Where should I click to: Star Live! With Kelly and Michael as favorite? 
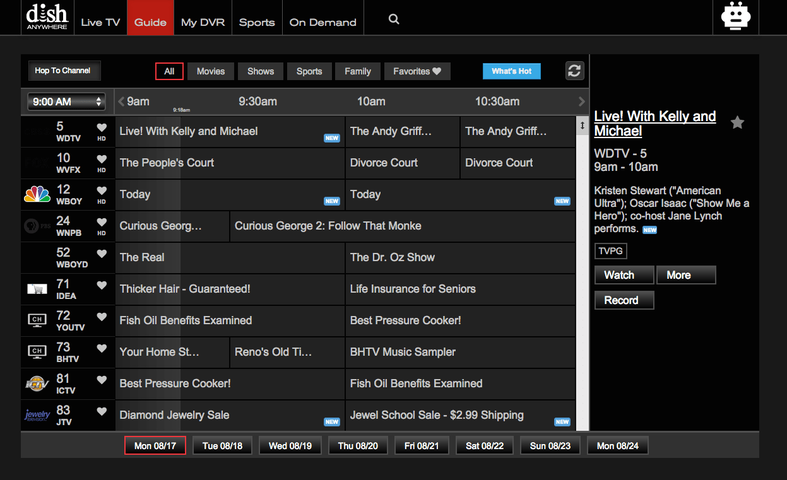(x=737, y=123)
